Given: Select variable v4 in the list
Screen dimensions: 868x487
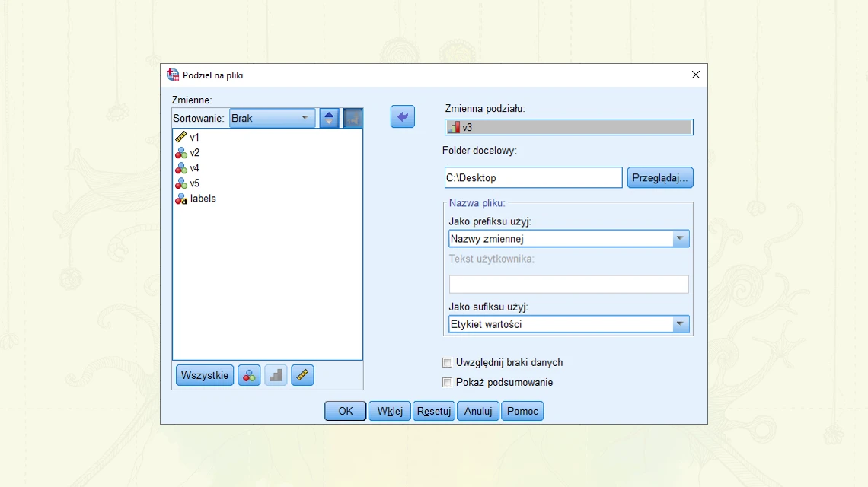Looking at the screenshot, I should click(267, 167).
